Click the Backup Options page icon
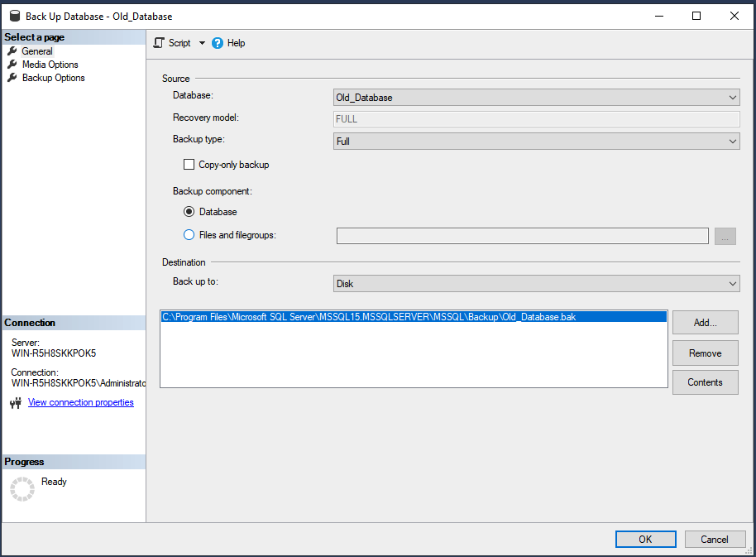 click(10, 77)
